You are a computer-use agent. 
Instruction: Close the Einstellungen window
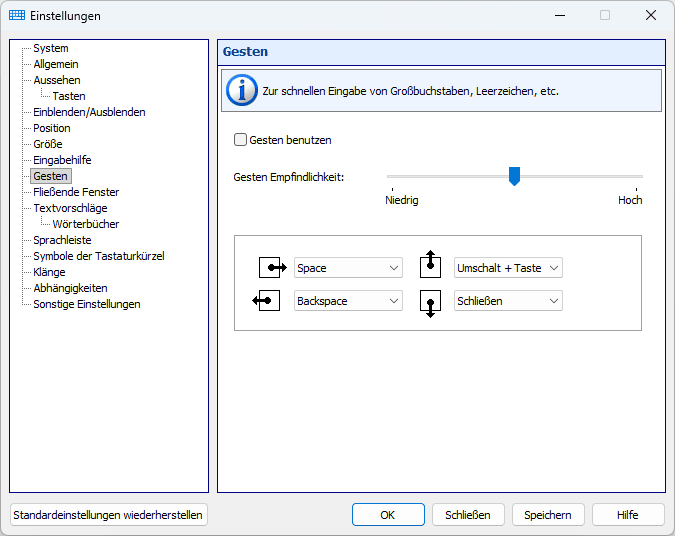(651, 15)
